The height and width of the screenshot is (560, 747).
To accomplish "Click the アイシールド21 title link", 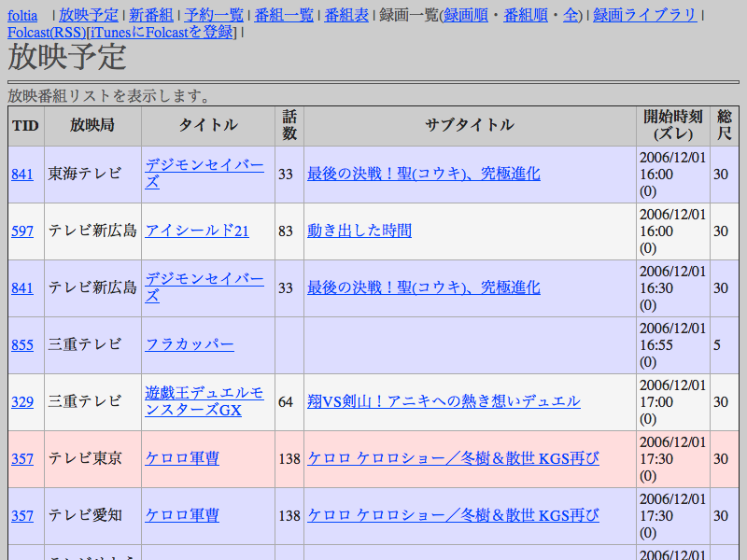I will tap(197, 231).
